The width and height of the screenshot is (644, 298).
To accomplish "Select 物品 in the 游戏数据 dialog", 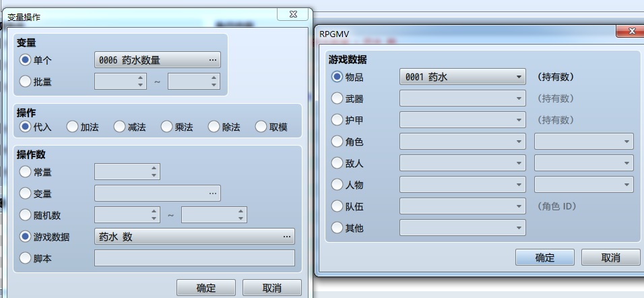I will point(337,77).
